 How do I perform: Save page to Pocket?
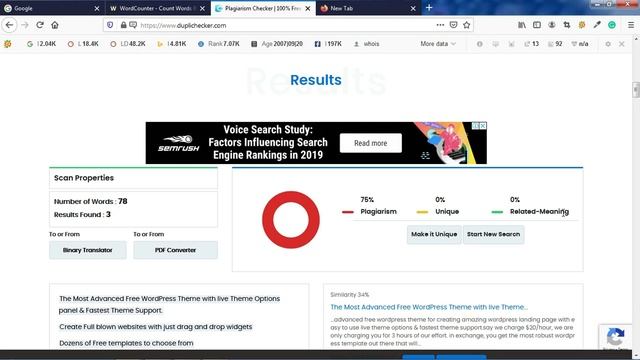(453, 25)
